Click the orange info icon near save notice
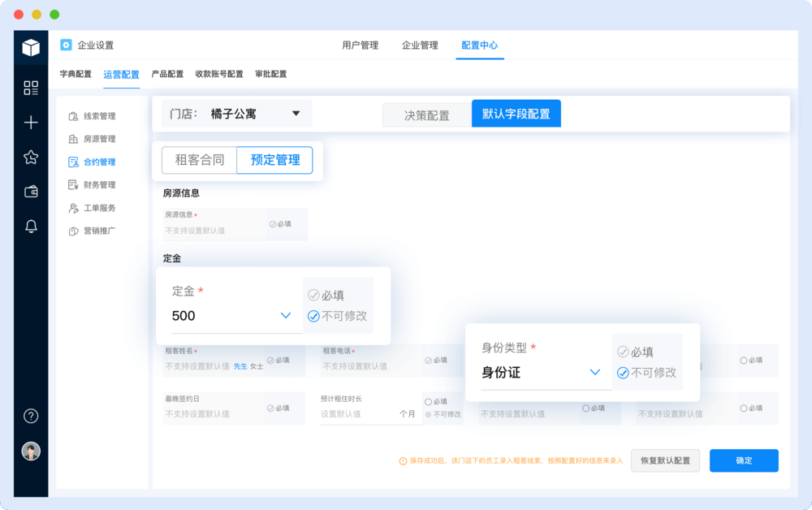This screenshot has height=510, width=812. coord(403,460)
